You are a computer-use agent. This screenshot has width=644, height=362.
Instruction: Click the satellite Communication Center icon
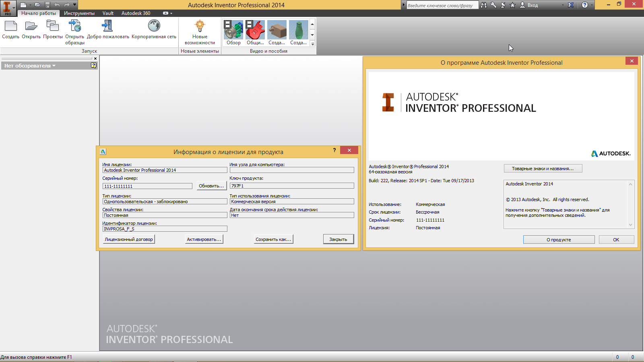[x=503, y=5]
